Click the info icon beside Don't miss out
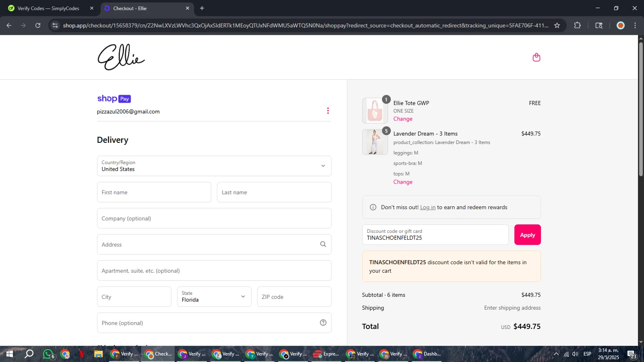644x362 pixels. point(373,207)
